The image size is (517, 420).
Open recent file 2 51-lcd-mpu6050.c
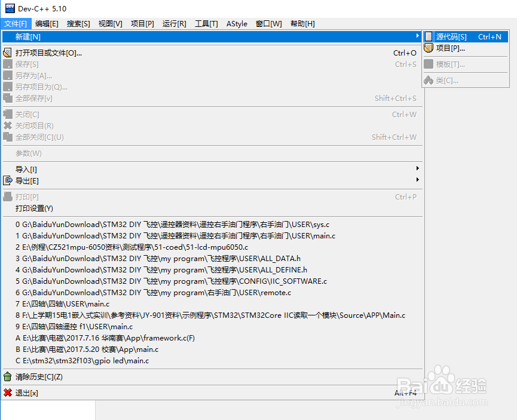coord(212,247)
